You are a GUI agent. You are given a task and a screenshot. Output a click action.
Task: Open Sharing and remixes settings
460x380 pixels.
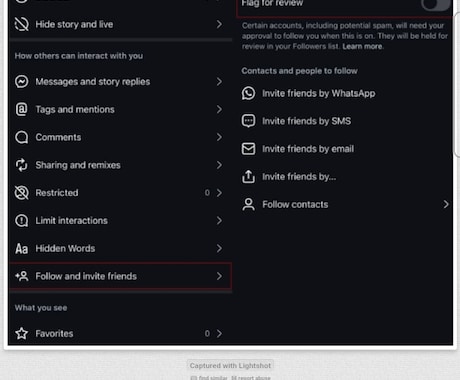coord(121,165)
